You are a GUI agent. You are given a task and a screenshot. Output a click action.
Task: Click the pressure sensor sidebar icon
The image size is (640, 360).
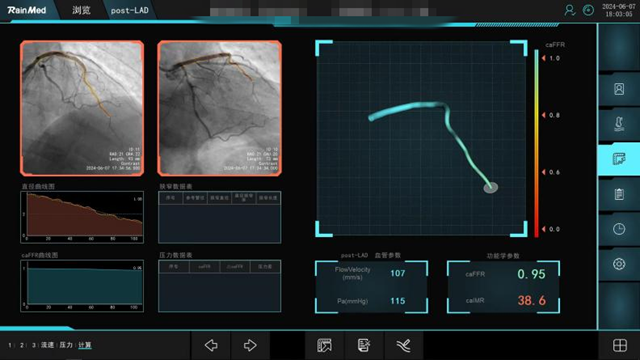point(619,124)
